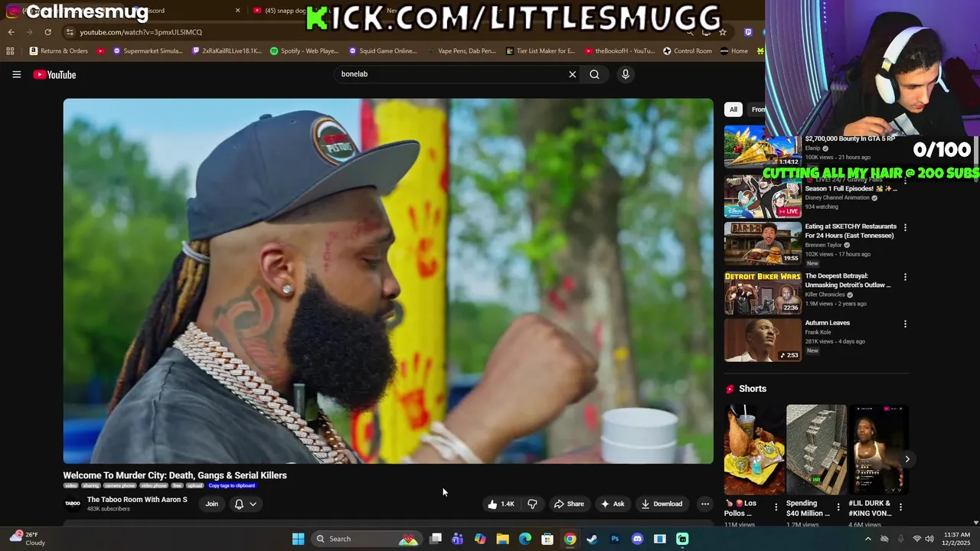Share the video
Image resolution: width=980 pixels, height=551 pixels.
coord(569,504)
